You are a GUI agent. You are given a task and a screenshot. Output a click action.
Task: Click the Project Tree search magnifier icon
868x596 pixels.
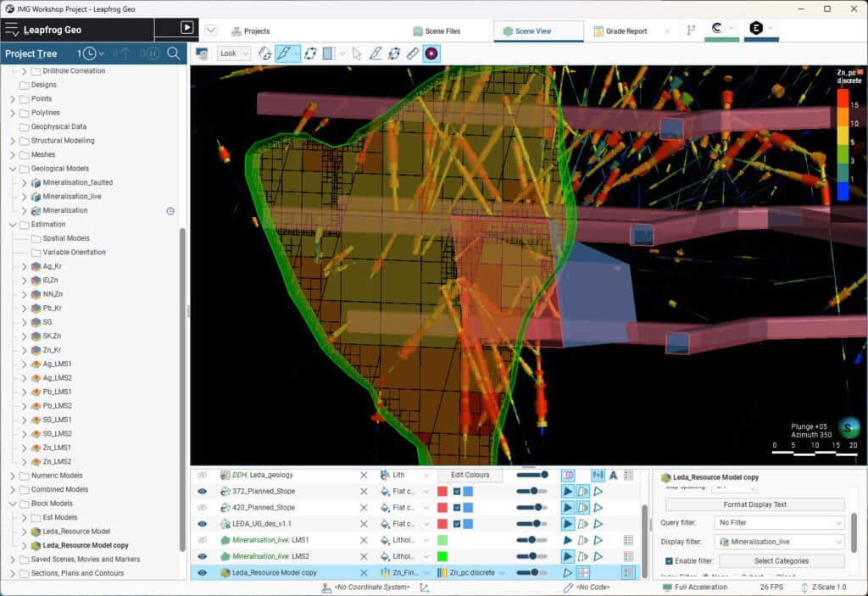(171, 53)
